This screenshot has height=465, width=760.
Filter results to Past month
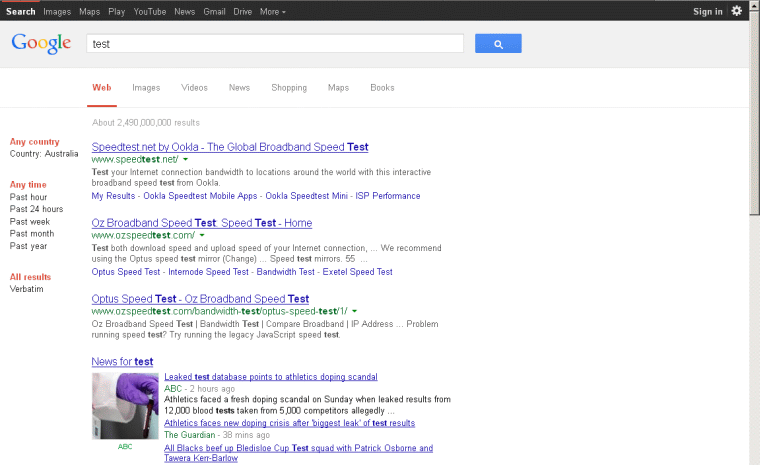pos(32,234)
